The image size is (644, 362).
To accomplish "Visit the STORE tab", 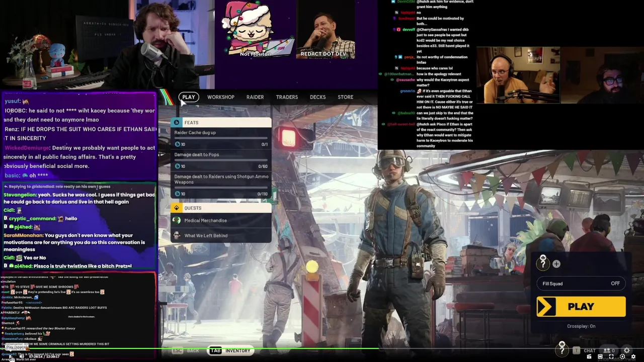I will (345, 97).
